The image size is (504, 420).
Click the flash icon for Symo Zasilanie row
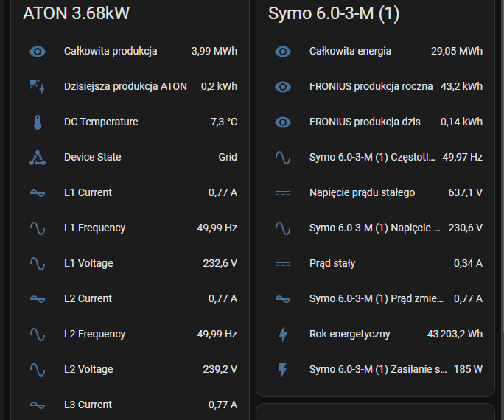pos(283,370)
